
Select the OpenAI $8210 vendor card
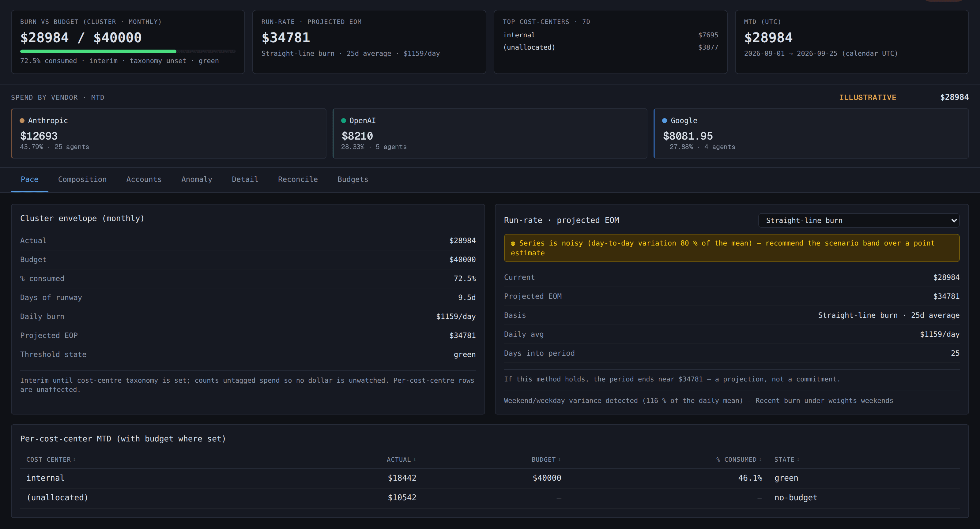pos(490,133)
